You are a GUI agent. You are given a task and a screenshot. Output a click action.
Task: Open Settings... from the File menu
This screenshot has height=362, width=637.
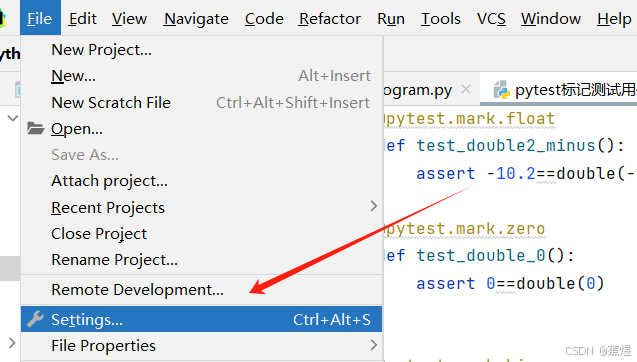pos(202,319)
